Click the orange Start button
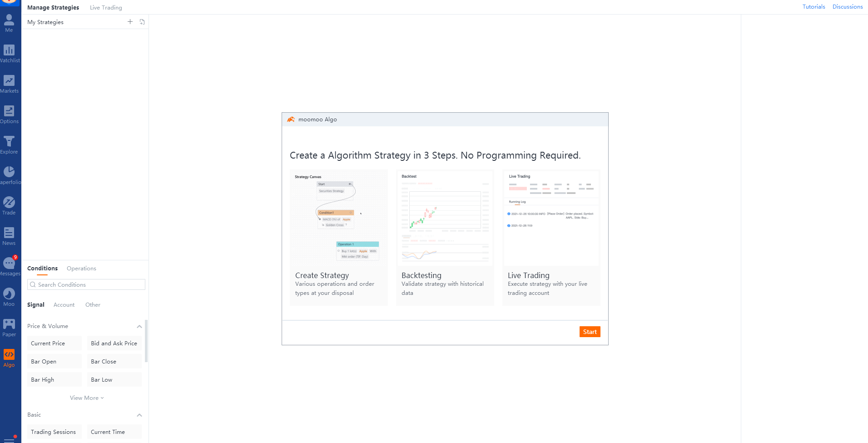868x443 pixels. (590, 332)
